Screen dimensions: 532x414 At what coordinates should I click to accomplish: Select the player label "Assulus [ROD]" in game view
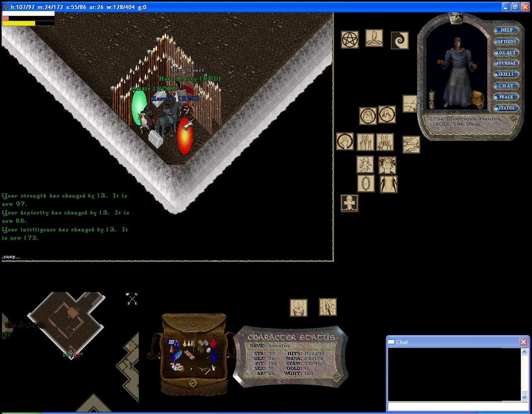click(176, 98)
